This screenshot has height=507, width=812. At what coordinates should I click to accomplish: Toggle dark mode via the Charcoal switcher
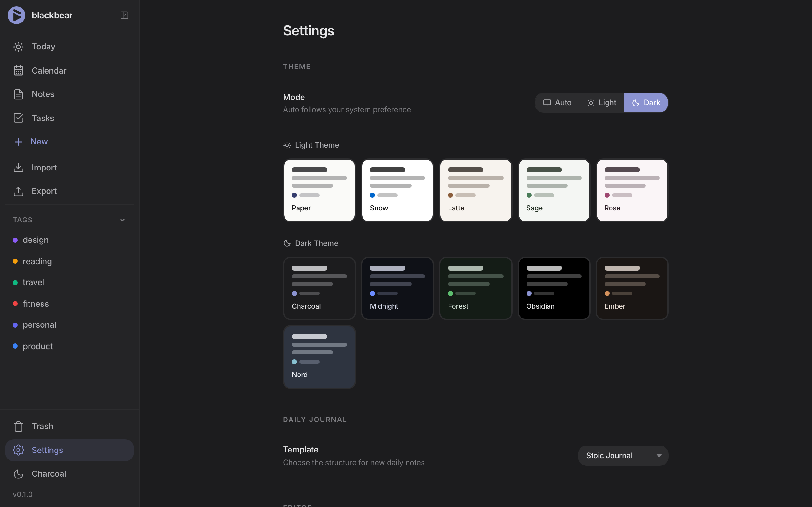pos(49,473)
